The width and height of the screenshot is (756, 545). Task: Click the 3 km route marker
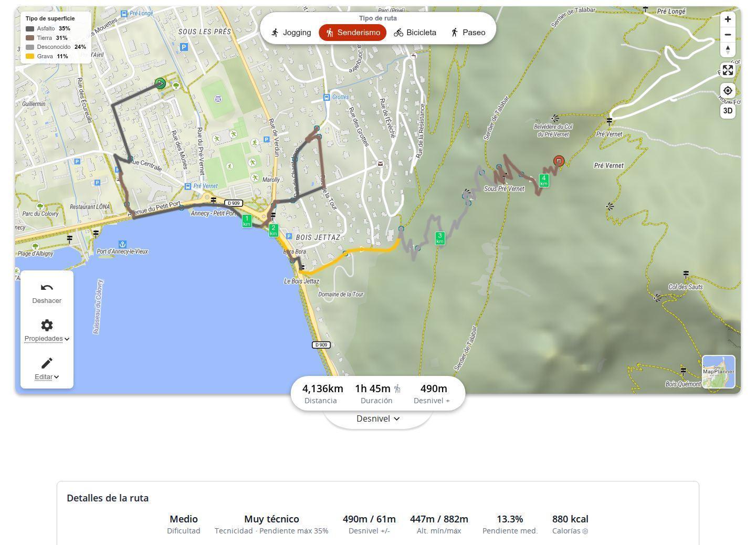click(x=440, y=238)
